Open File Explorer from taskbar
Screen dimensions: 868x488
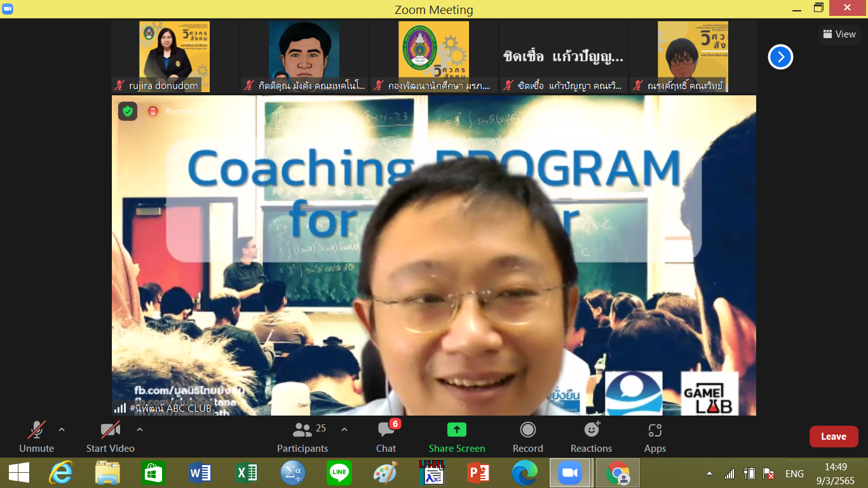(108, 473)
